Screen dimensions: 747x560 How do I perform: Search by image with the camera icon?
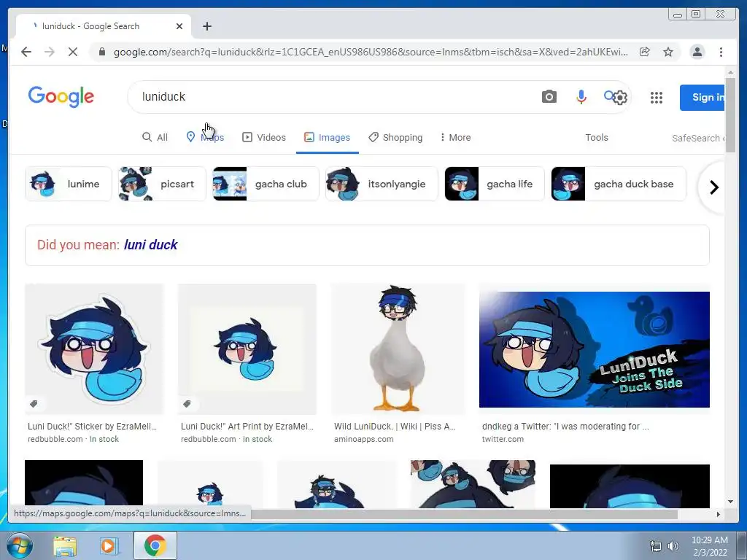(x=549, y=97)
